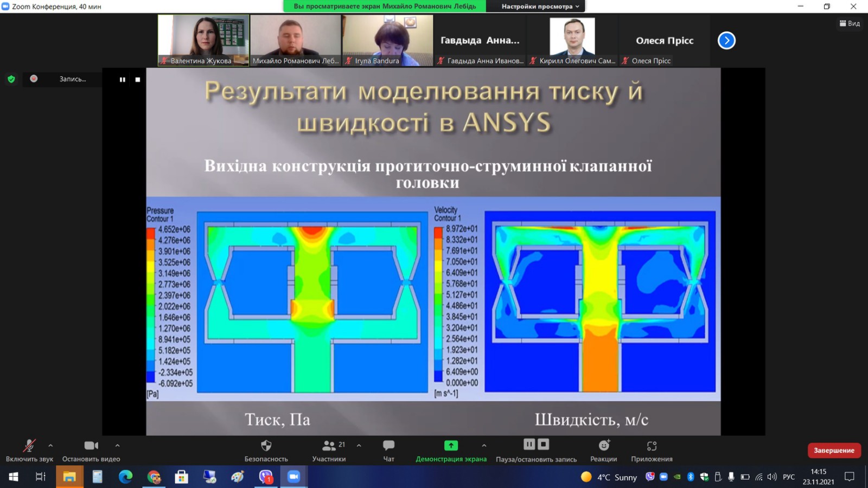Open weather widget showing 4°C Sunny
868x488 pixels.
click(x=609, y=477)
